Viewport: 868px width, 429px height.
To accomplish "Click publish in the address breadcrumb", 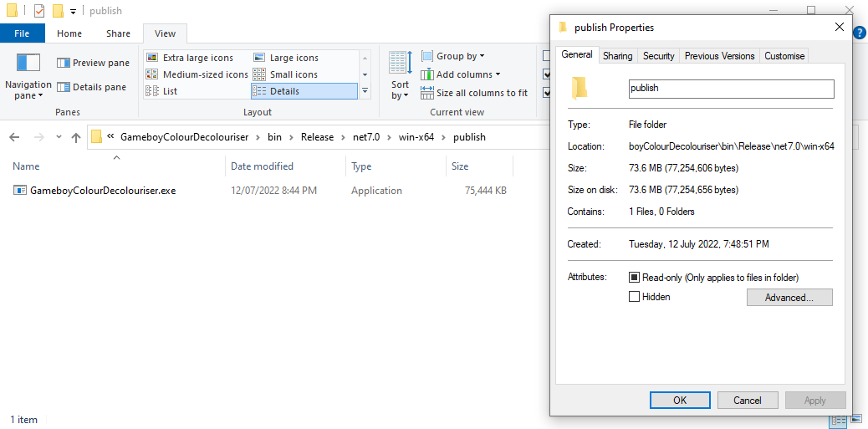I will click(469, 136).
